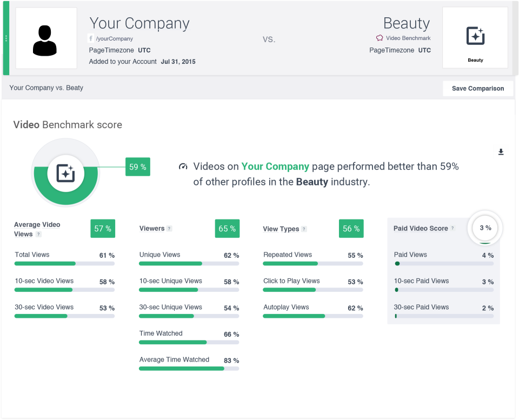
Task: Click the Average Time Watched progress bar
Action: [x=189, y=369]
